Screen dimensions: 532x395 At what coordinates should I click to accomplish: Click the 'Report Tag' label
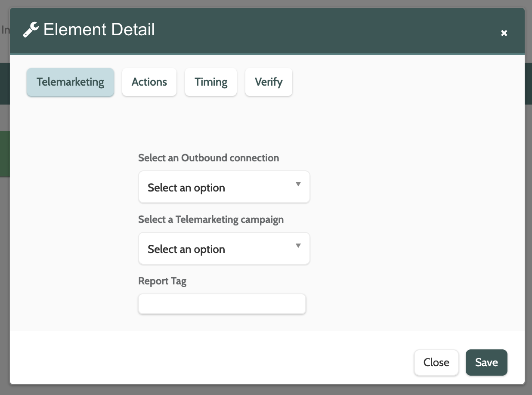(x=162, y=281)
